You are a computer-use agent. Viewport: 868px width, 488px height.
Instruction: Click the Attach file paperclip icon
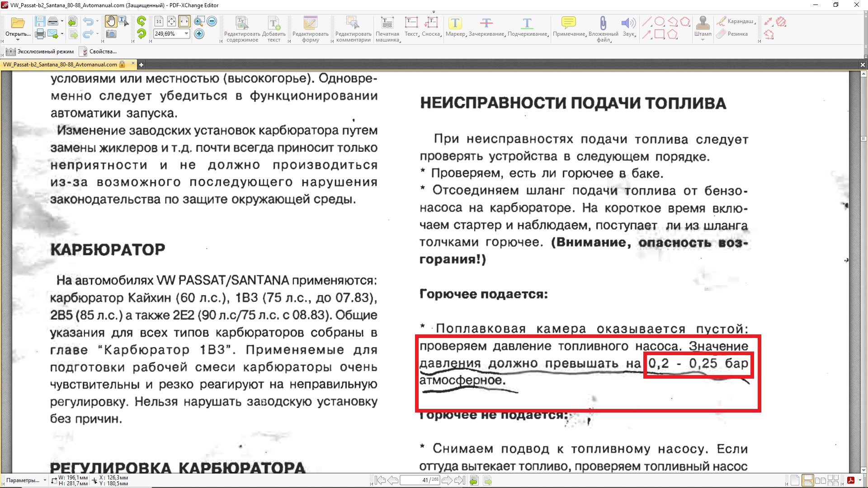[603, 23]
